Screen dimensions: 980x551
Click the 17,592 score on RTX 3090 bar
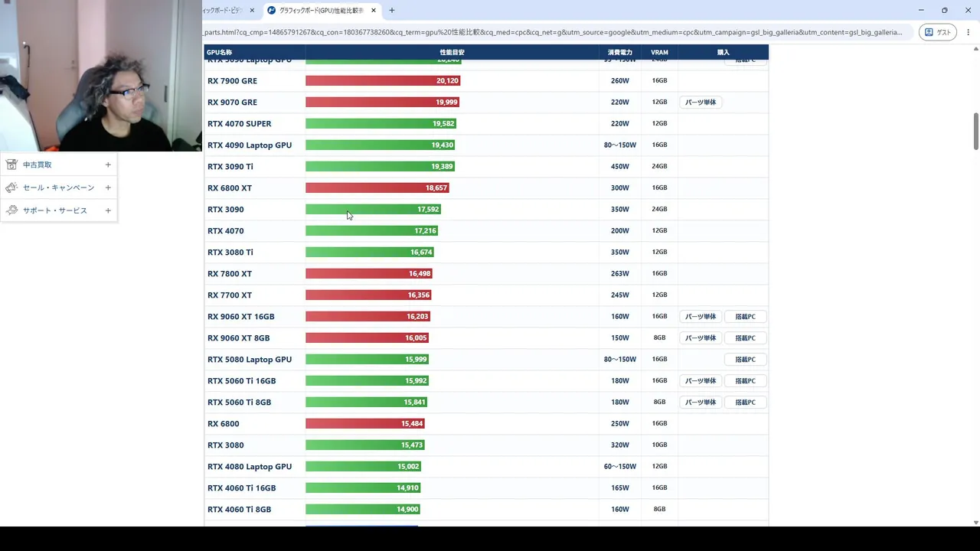tap(428, 210)
